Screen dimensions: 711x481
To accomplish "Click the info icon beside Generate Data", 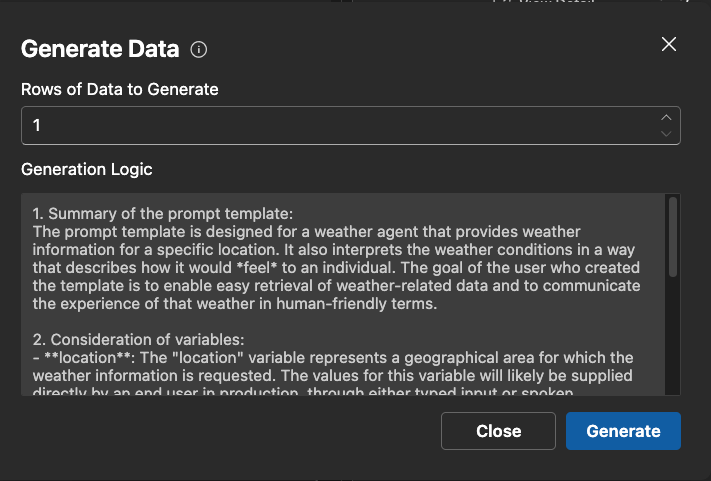I will [x=199, y=49].
